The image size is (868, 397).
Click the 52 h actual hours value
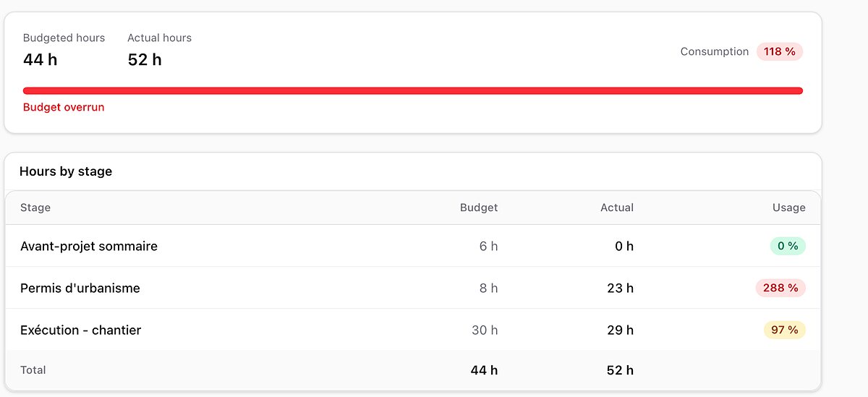click(145, 60)
